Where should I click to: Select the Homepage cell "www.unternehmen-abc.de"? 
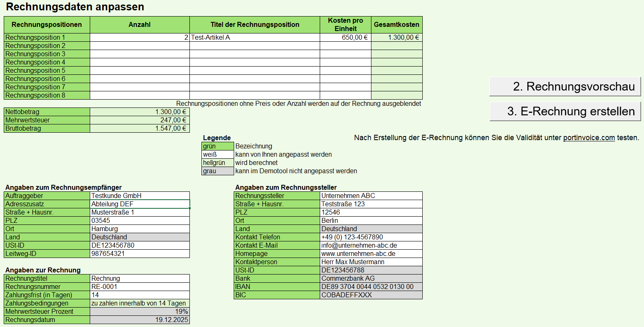[370, 253]
